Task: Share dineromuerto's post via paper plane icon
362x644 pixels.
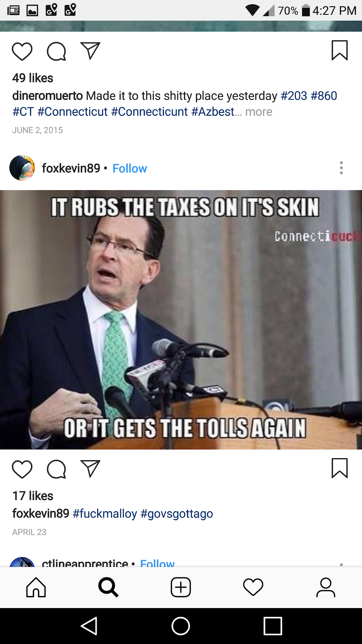Action: tap(90, 51)
